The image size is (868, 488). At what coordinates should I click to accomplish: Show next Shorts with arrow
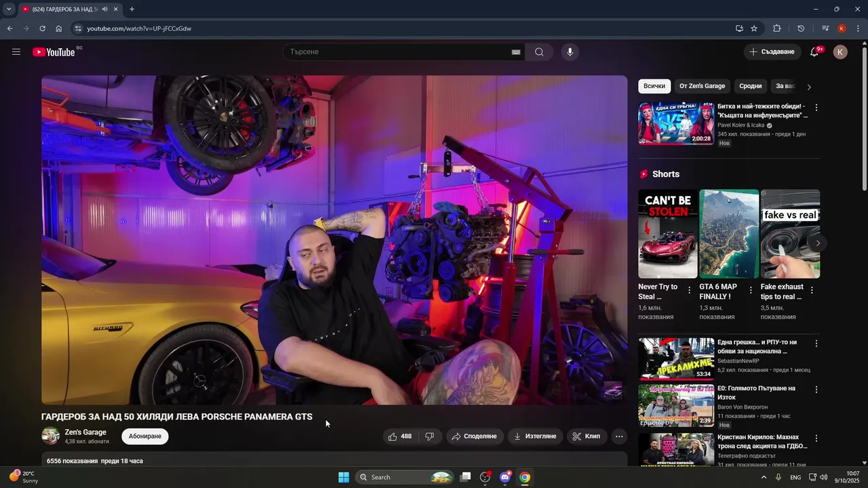[x=818, y=243]
